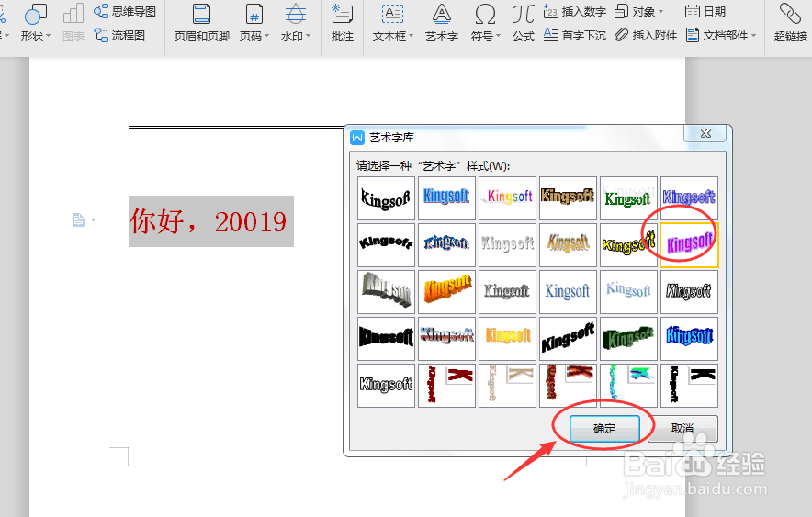812x517 pixels.
Task: Expand the 水印 dropdown arrow
Action: pyautogui.click(x=308, y=36)
